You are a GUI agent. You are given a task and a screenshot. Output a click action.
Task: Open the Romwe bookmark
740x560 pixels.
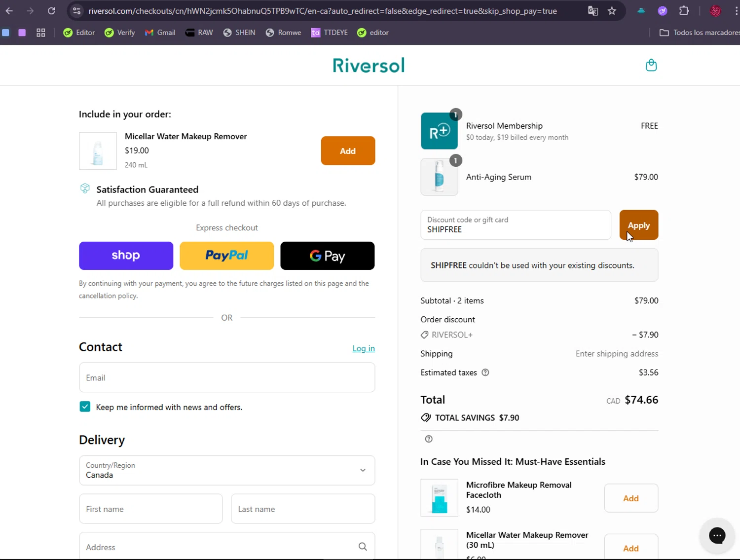[x=284, y=33]
